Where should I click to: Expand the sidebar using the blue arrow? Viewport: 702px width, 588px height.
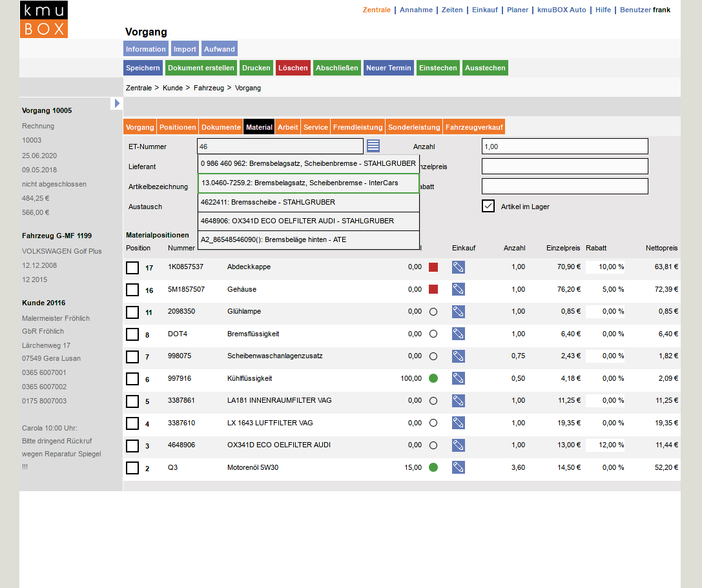[x=116, y=103]
